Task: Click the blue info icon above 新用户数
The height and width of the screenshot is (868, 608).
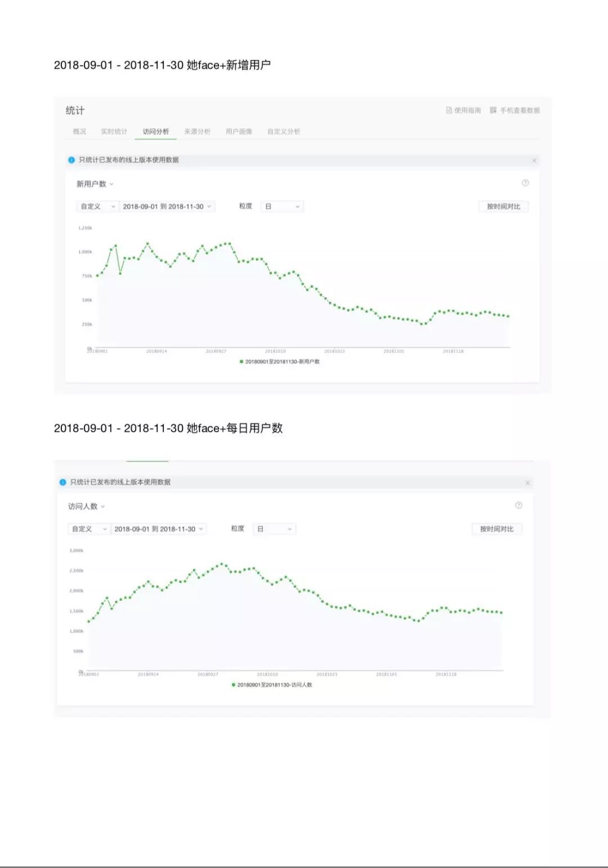Action: 71,160
